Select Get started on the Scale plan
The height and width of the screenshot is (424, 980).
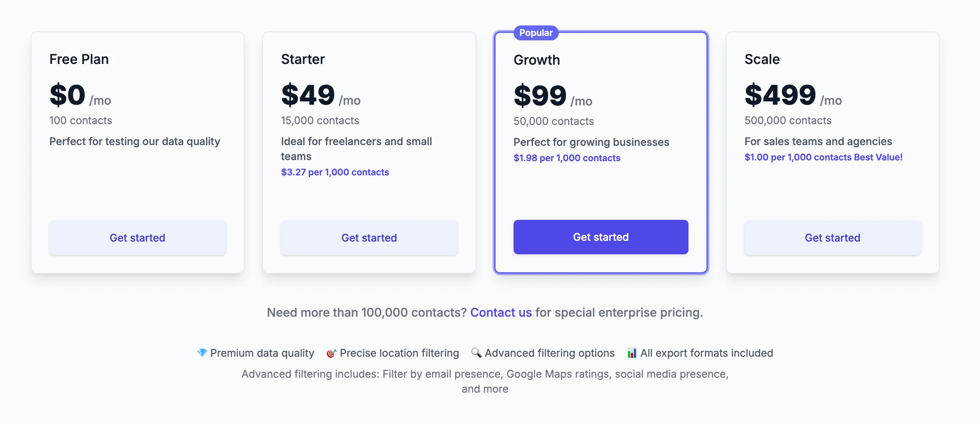click(832, 237)
